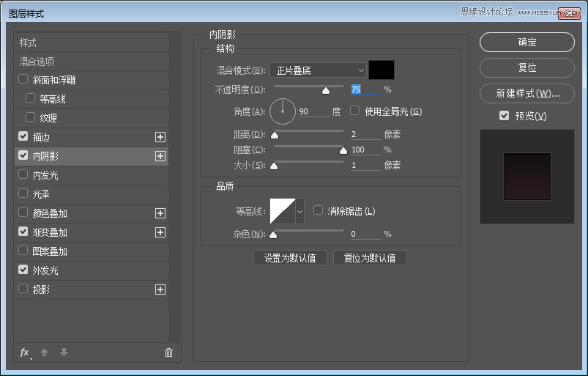588x376 pixels.
Task: Enable the 图案叠加 checkbox
Action: (23, 251)
